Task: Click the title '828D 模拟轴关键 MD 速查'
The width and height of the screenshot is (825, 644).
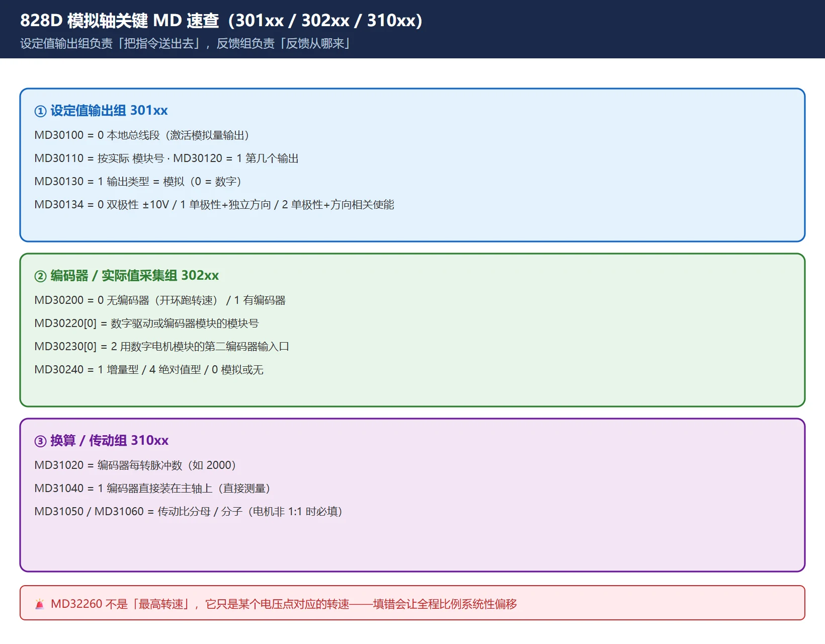Action: click(x=221, y=21)
